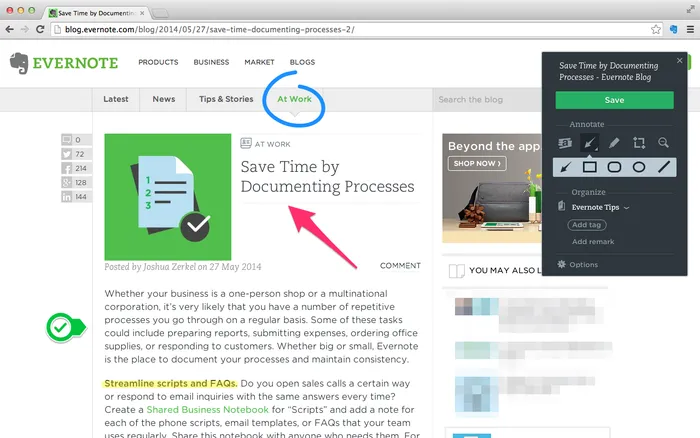
Task: Click the Search the blog field
Action: coord(487,100)
